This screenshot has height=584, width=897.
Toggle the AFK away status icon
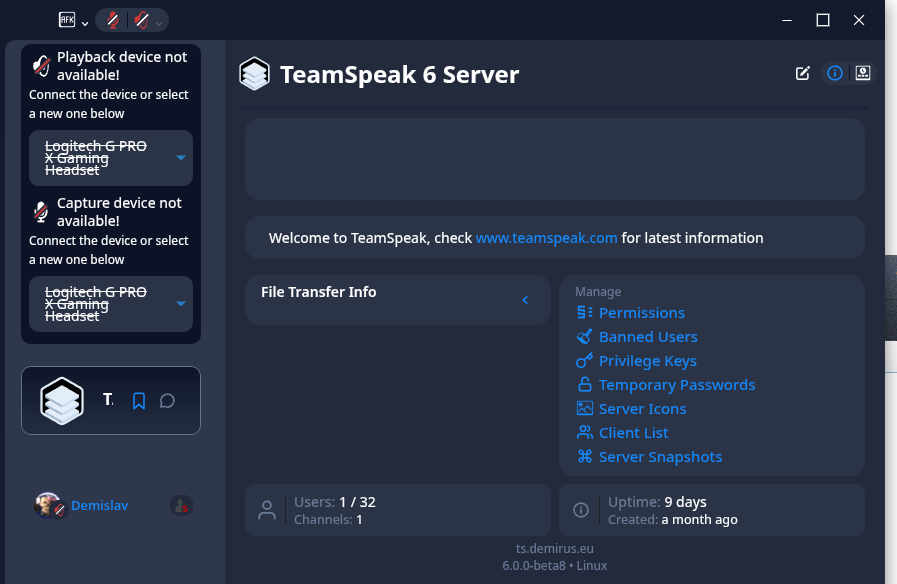tap(67, 20)
